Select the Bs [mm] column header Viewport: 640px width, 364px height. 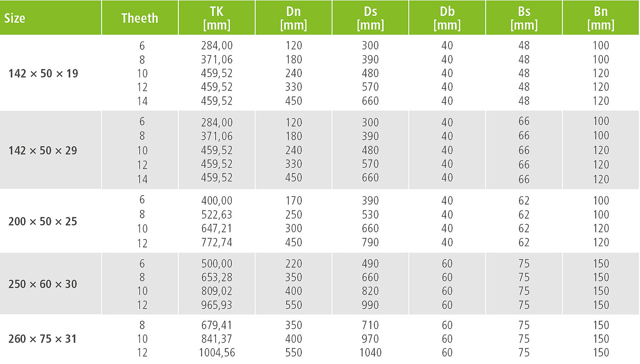coord(523,18)
